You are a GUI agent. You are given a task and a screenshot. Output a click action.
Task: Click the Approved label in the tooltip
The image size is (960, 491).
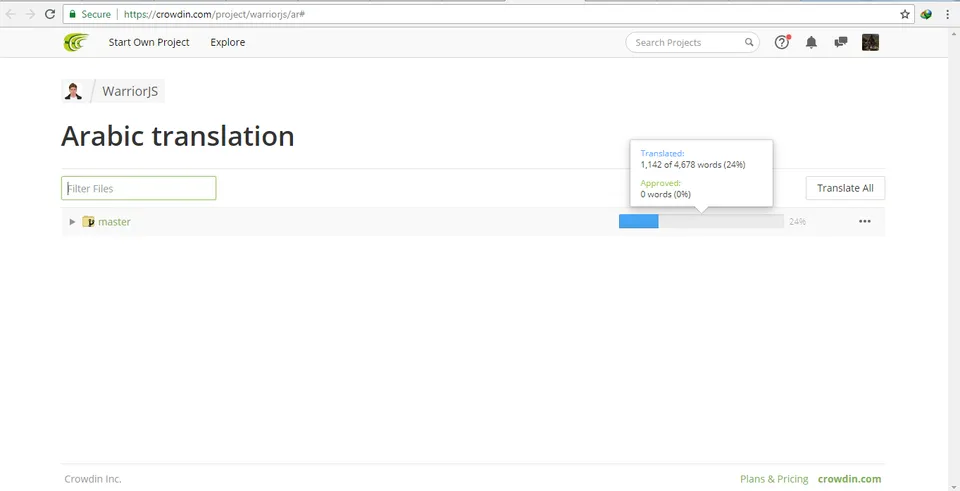coord(661,183)
